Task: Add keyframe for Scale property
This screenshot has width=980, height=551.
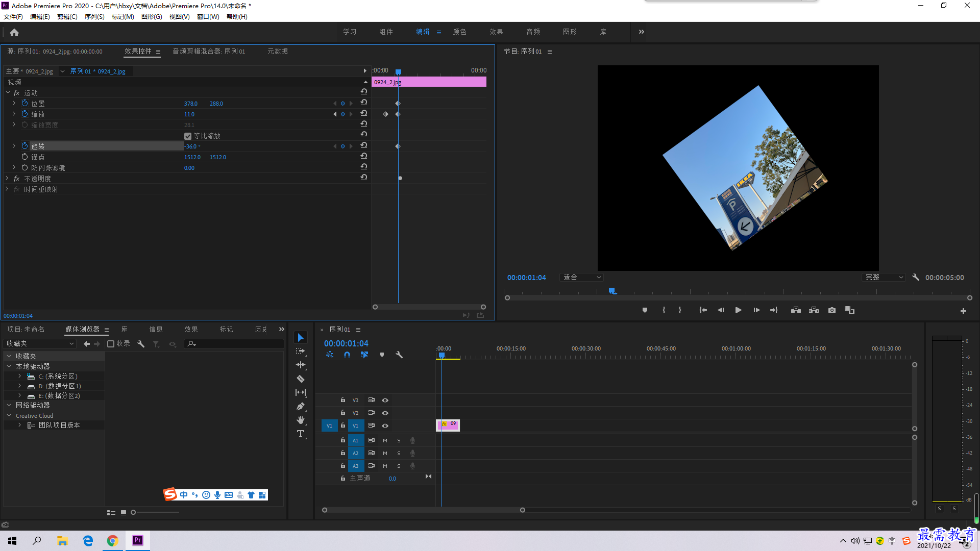Action: [342, 114]
